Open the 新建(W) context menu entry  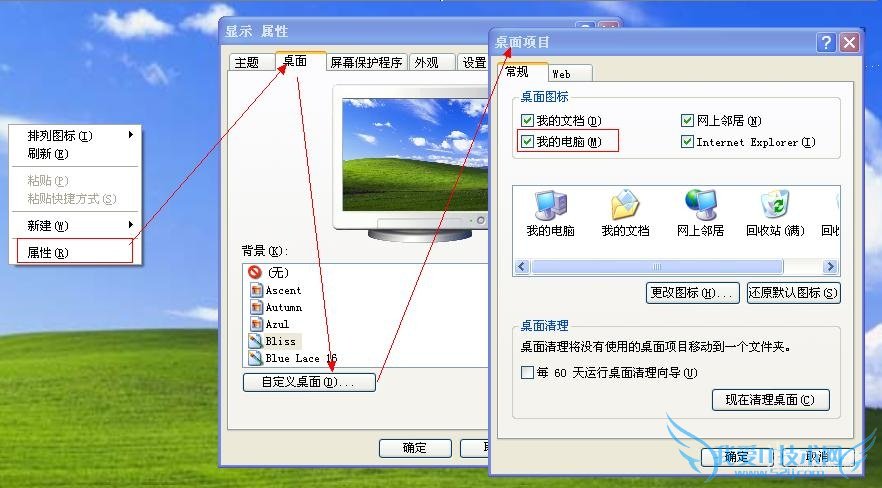coord(75,225)
